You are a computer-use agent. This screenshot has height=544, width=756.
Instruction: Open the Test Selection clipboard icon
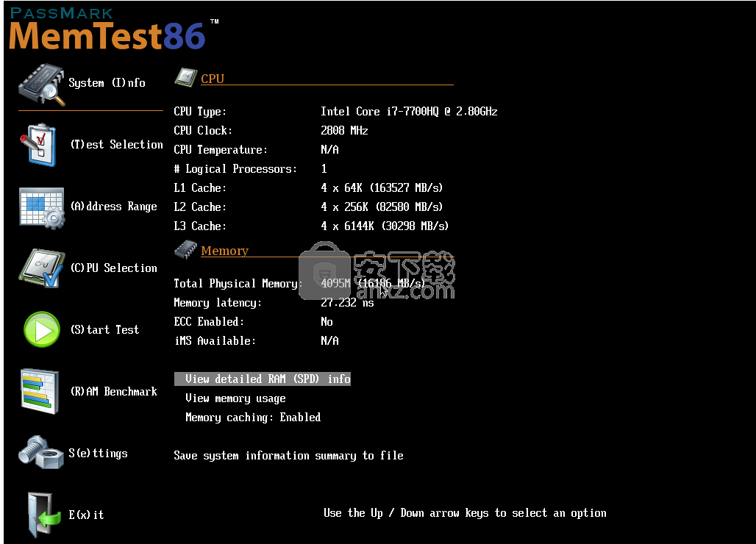(x=38, y=145)
